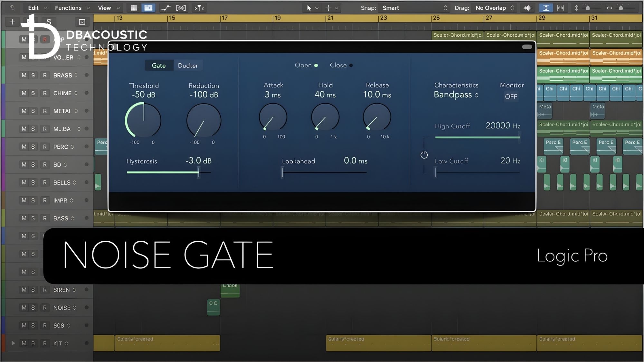This screenshot has height=362, width=644.
Task: Click the horizontal auto-zoom icon
Action: pyautogui.click(x=561, y=8)
